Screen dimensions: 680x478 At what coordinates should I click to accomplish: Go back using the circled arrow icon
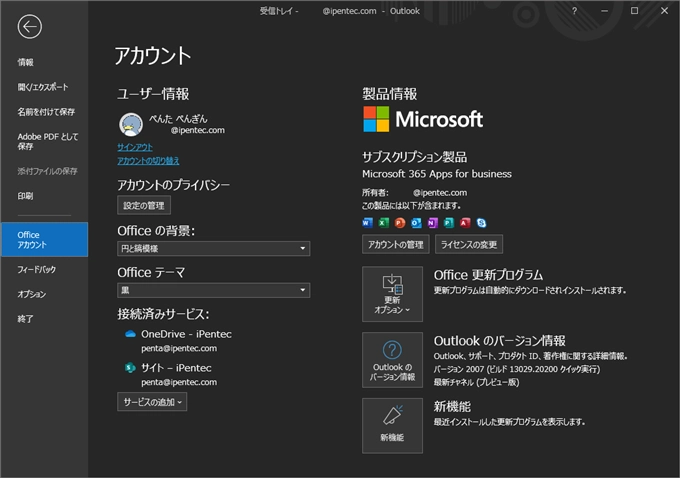29,26
